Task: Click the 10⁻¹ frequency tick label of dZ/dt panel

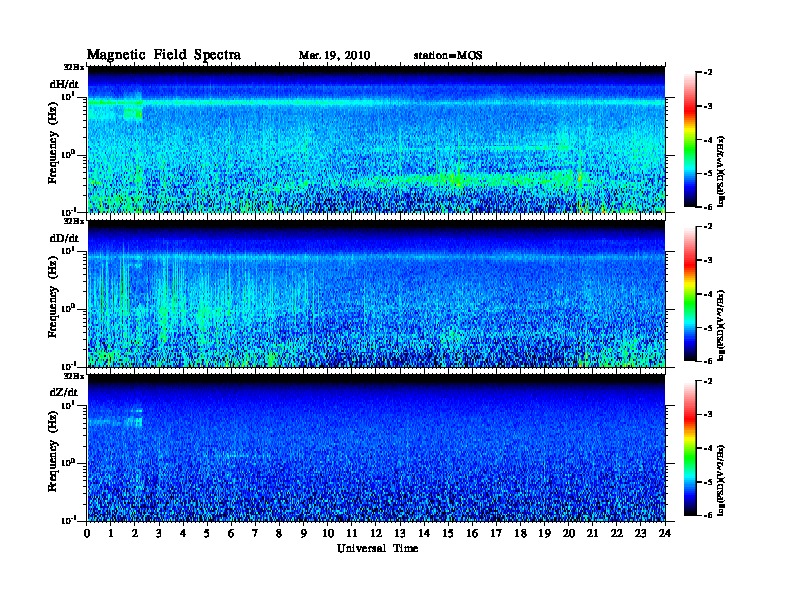Action: tap(68, 520)
